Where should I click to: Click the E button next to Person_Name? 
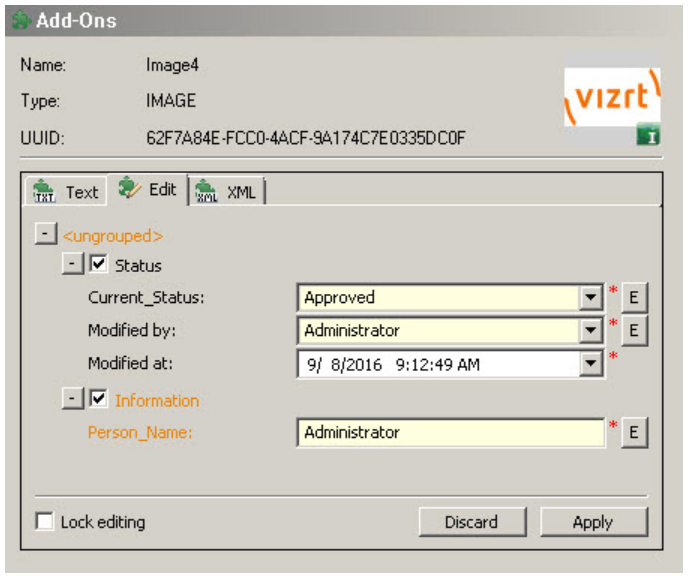tap(634, 432)
